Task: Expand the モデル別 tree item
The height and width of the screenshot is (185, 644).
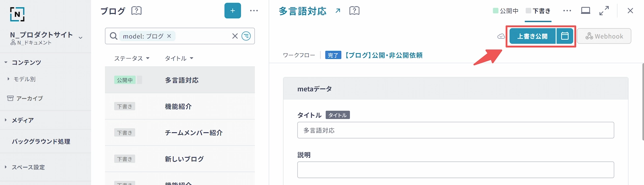Action: (x=8, y=79)
